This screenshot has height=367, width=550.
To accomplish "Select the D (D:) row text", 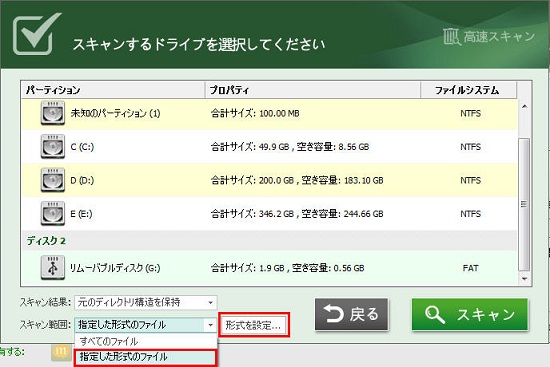I will click(82, 180).
